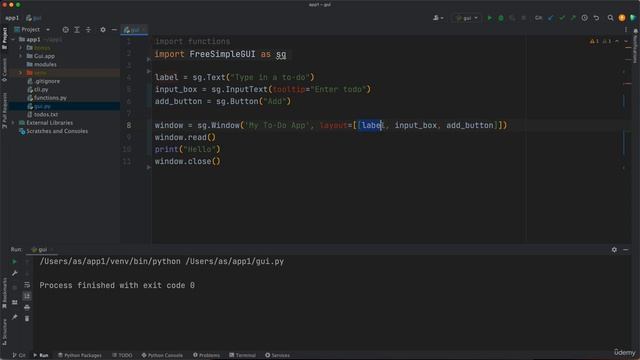Click line 8 in the editor gutter
This screenshot has height=360, width=640.
point(129,125)
